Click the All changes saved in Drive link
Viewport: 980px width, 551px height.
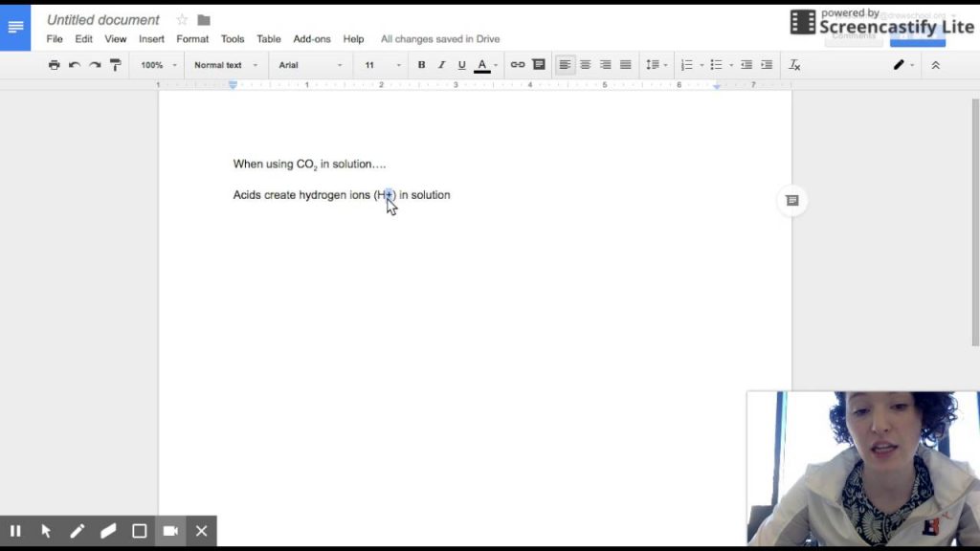click(440, 39)
